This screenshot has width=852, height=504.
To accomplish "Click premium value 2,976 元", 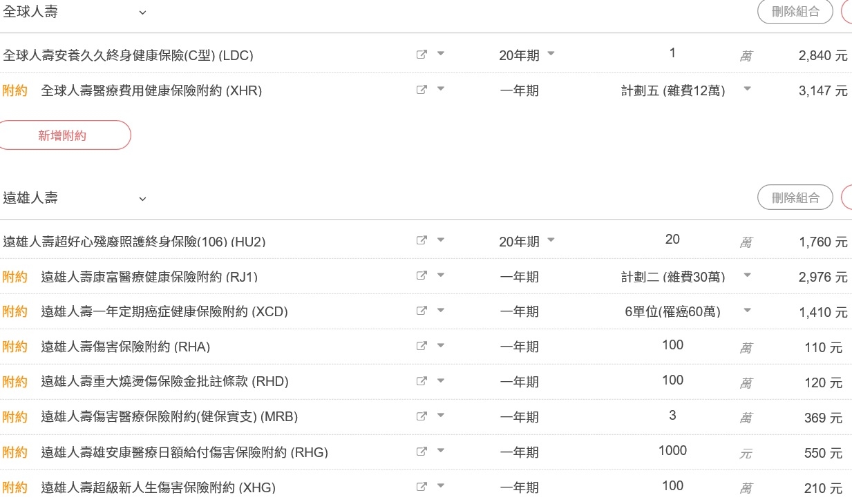I will click(823, 277).
